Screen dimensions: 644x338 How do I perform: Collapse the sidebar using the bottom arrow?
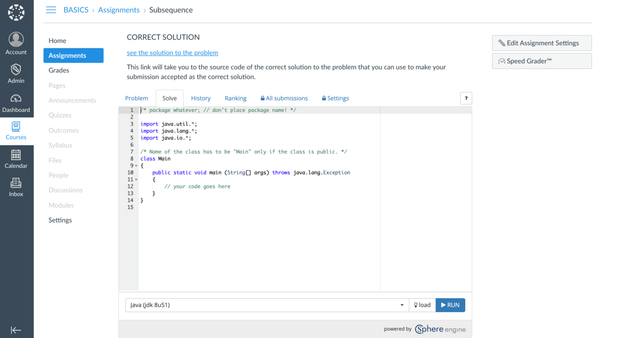click(x=16, y=330)
